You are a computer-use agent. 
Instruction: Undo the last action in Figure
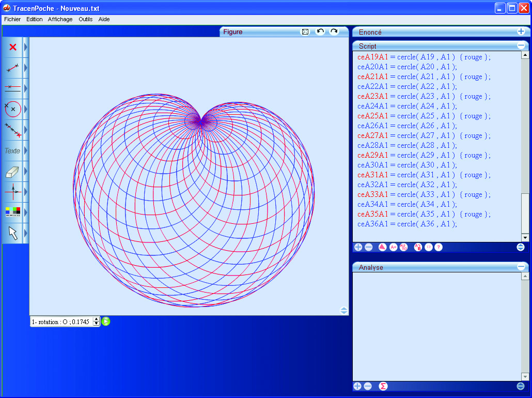pos(320,32)
